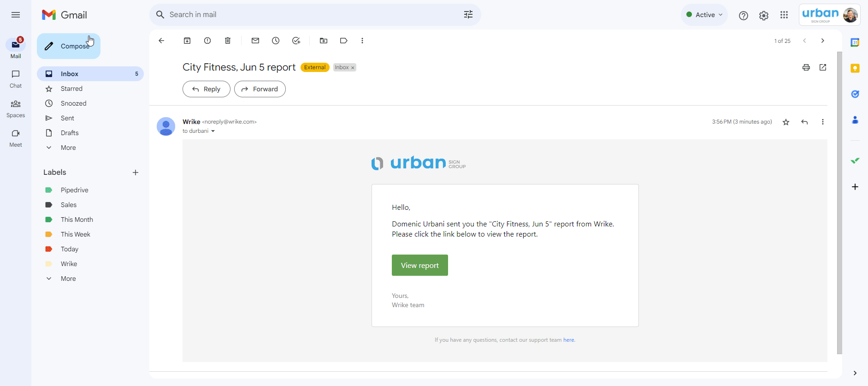Switch to the Spaces section
The width and height of the screenshot is (868, 386).
point(16,108)
